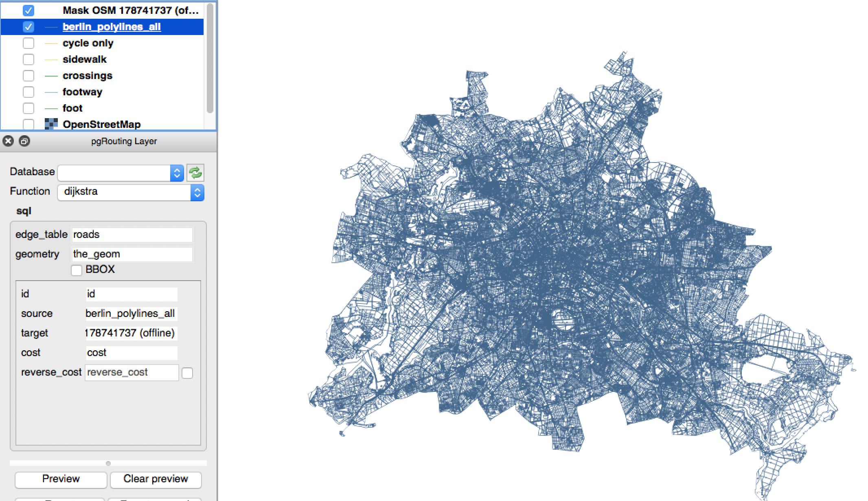Enable the footway layer checkbox

click(x=28, y=92)
